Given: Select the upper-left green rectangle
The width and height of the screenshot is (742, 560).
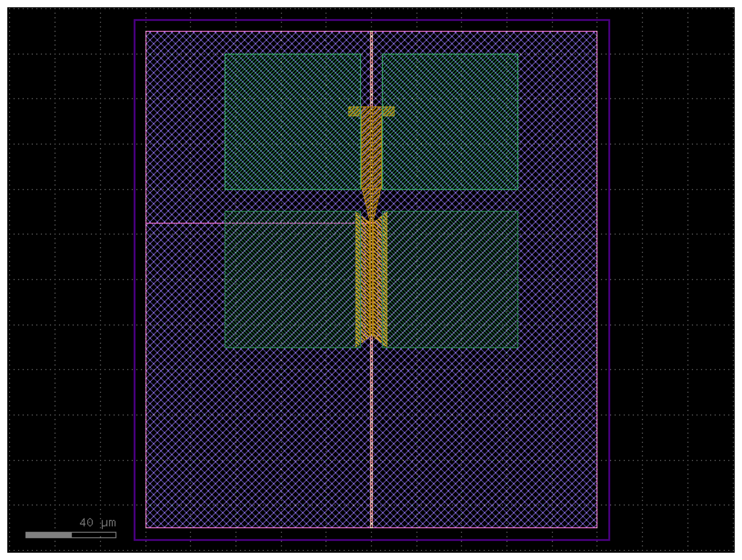Looking at the screenshot, I should 292,122.
